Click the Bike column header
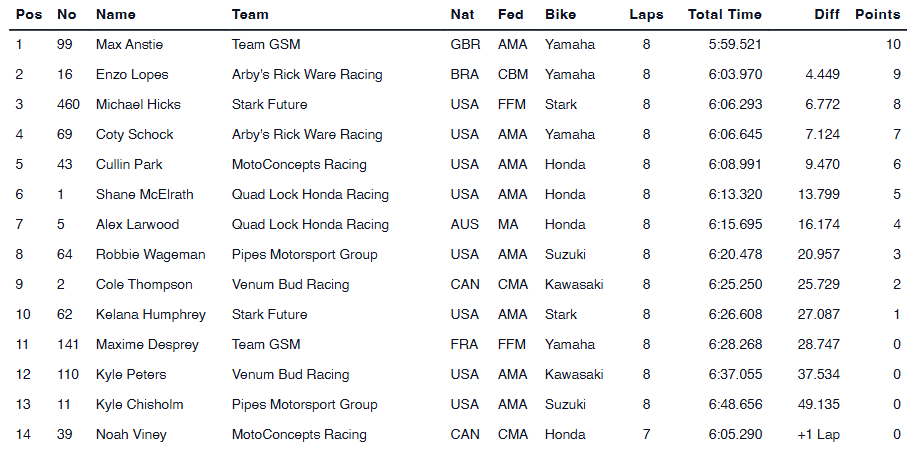Image resolution: width=919 pixels, height=452 pixels. 560,15
